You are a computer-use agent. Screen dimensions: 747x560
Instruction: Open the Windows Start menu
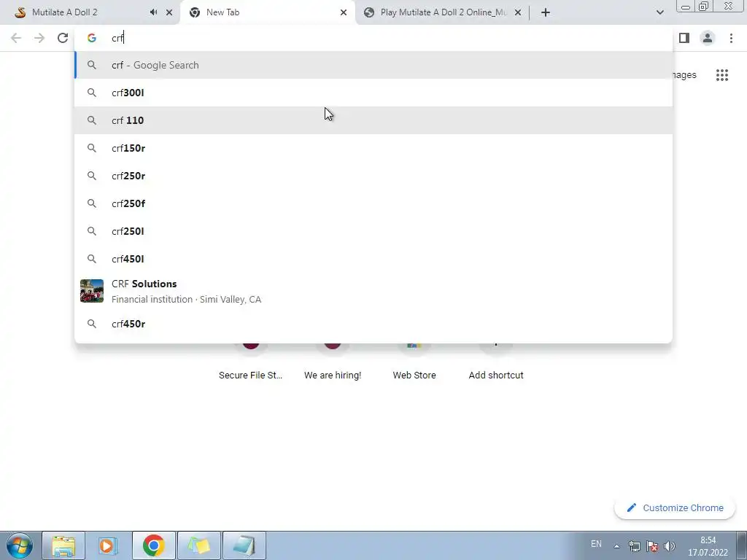(19, 545)
